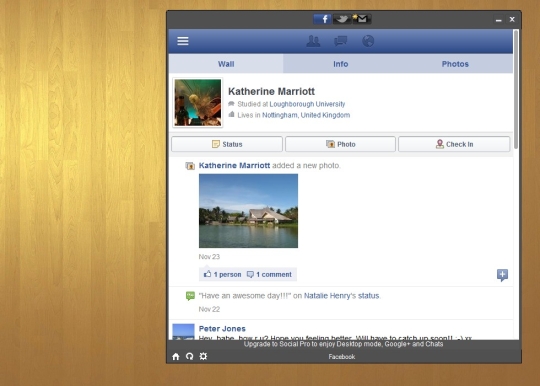Click the comment bubble icon beside 1 comment
The height and width of the screenshot is (386, 540).
point(250,274)
